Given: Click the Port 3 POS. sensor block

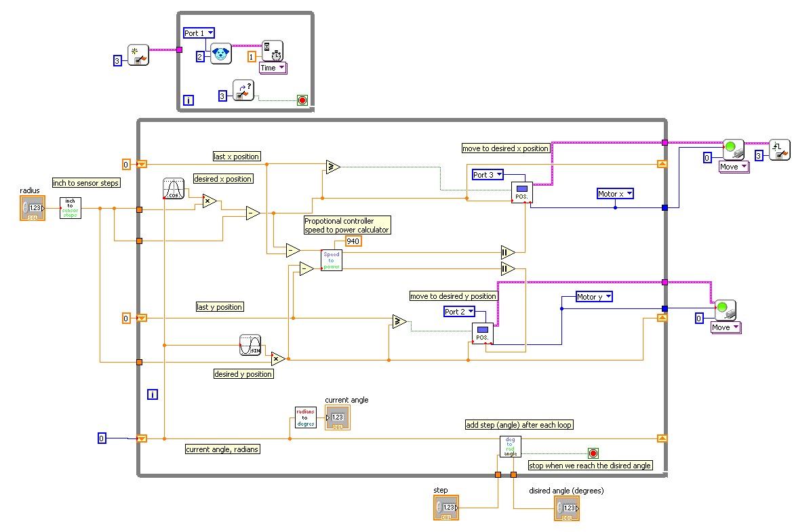Looking at the screenshot, I should (x=521, y=192).
